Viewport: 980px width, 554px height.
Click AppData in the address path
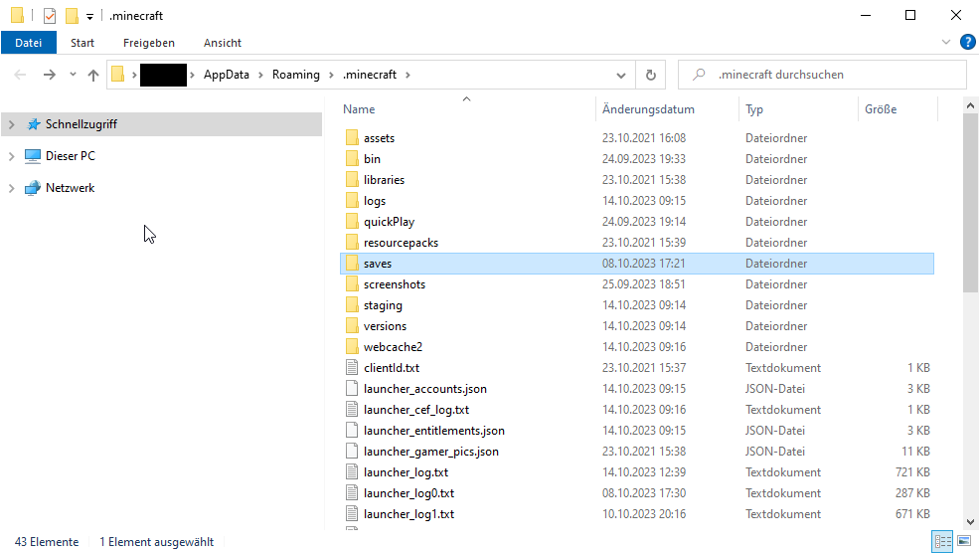coord(227,75)
